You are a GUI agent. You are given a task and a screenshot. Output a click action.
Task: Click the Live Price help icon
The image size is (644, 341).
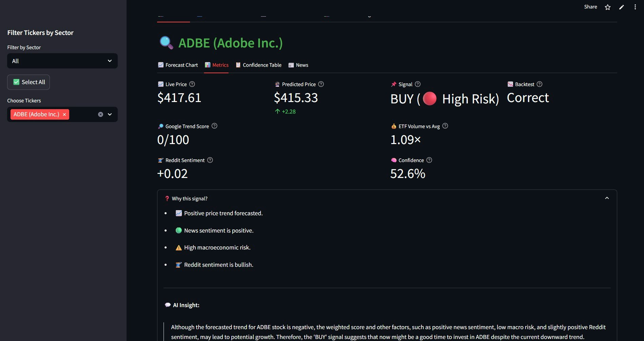click(192, 84)
